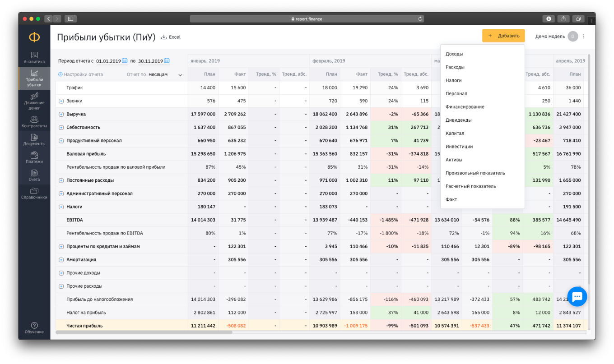
Task: Open Платежи in the sidebar
Action: click(x=34, y=157)
